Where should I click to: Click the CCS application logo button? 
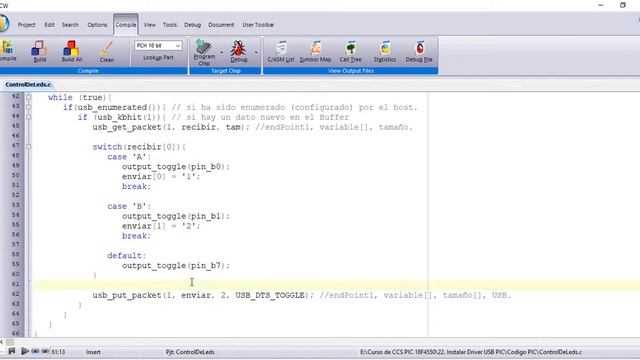tap(4, 23)
